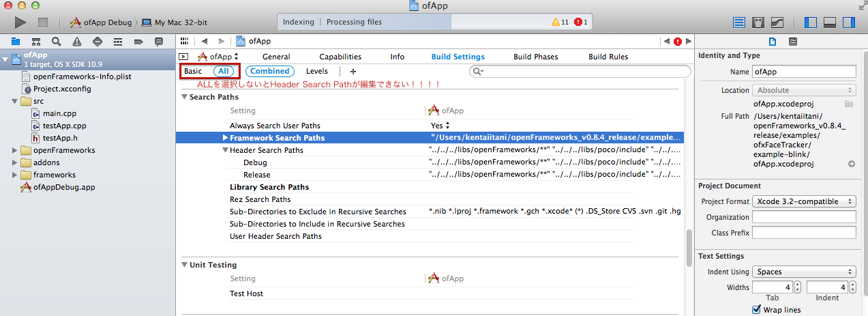Click the ofApp Debug scheme selector
Image resolution: width=868 pixels, height=316 pixels.
(102, 23)
